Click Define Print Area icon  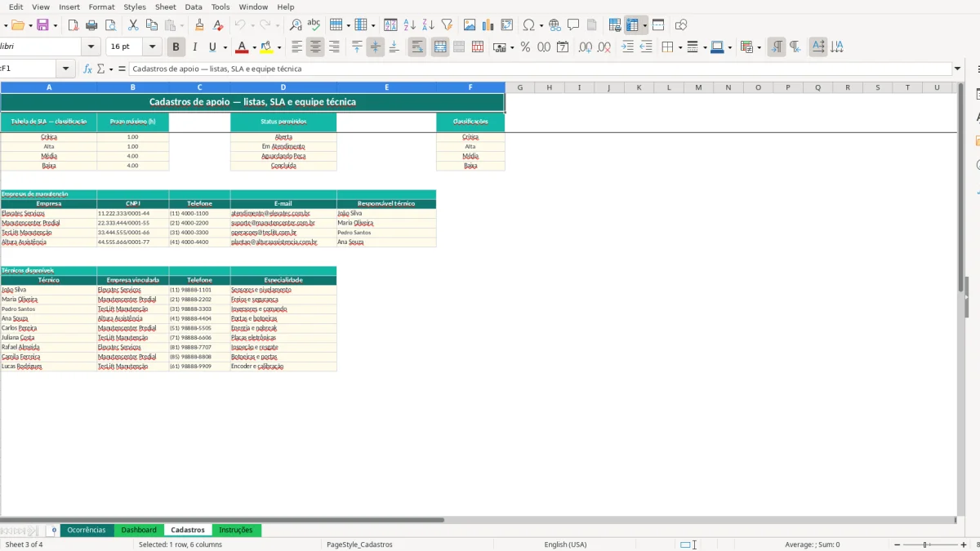tap(615, 25)
